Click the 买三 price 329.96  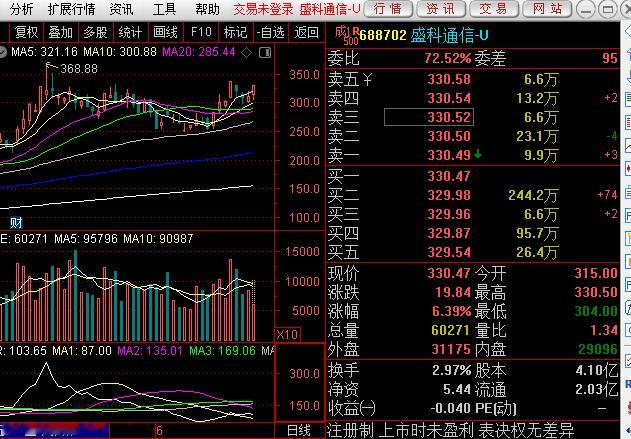pyautogui.click(x=449, y=214)
